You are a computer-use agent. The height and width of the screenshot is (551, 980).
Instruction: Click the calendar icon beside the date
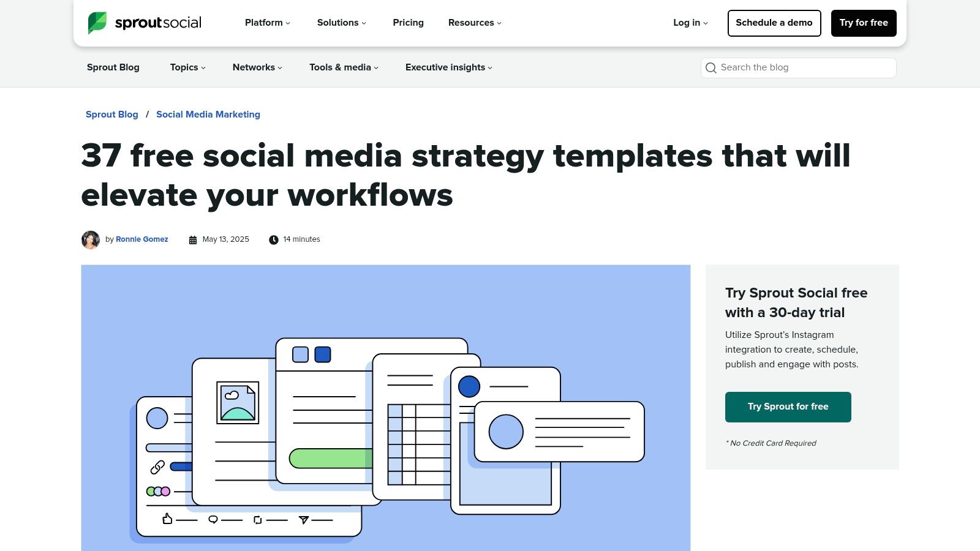(x=192, y=239)
